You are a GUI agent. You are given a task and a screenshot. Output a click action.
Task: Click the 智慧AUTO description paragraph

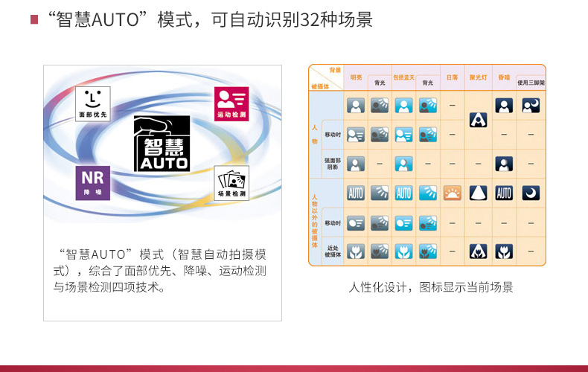[x=159, y=270]
